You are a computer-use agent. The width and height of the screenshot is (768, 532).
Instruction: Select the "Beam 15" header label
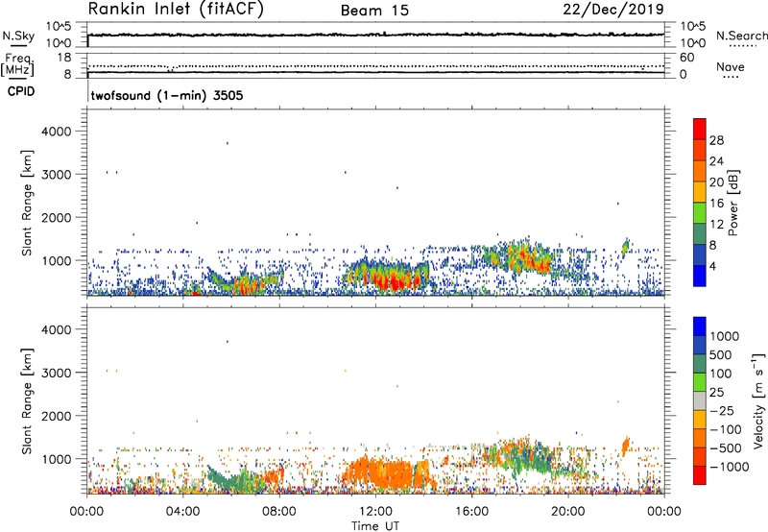(374, 11)
